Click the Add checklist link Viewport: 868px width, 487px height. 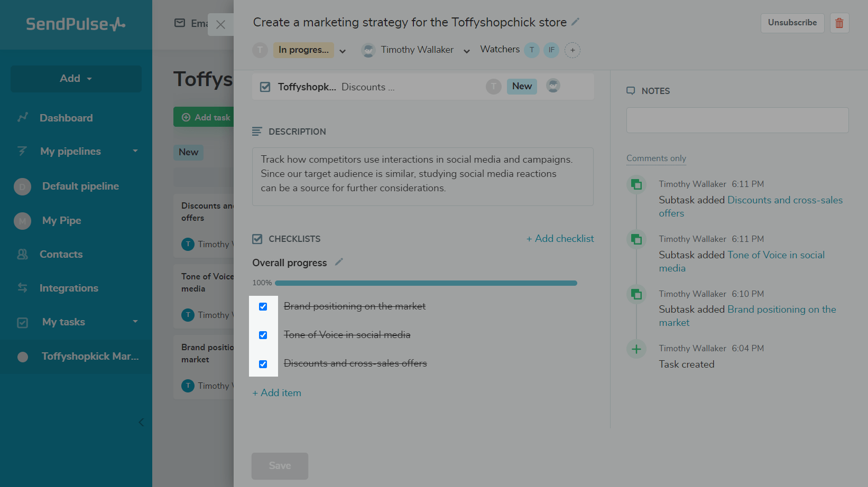tap(560, 239)
